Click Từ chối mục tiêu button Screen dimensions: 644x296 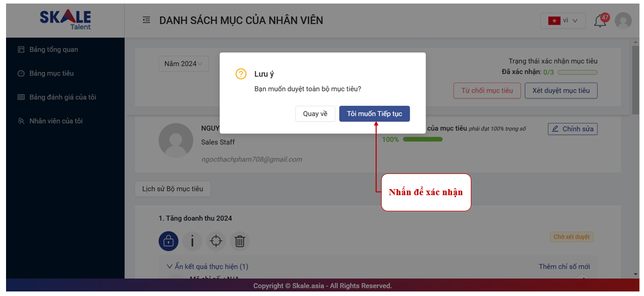coord(486,90)
